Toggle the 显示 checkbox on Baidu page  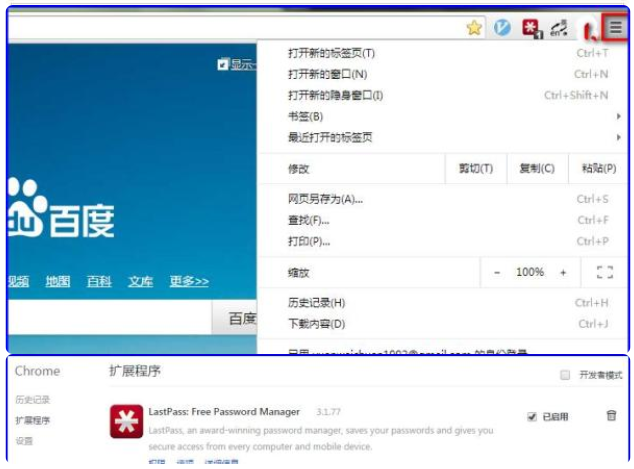tap(222, 64)
